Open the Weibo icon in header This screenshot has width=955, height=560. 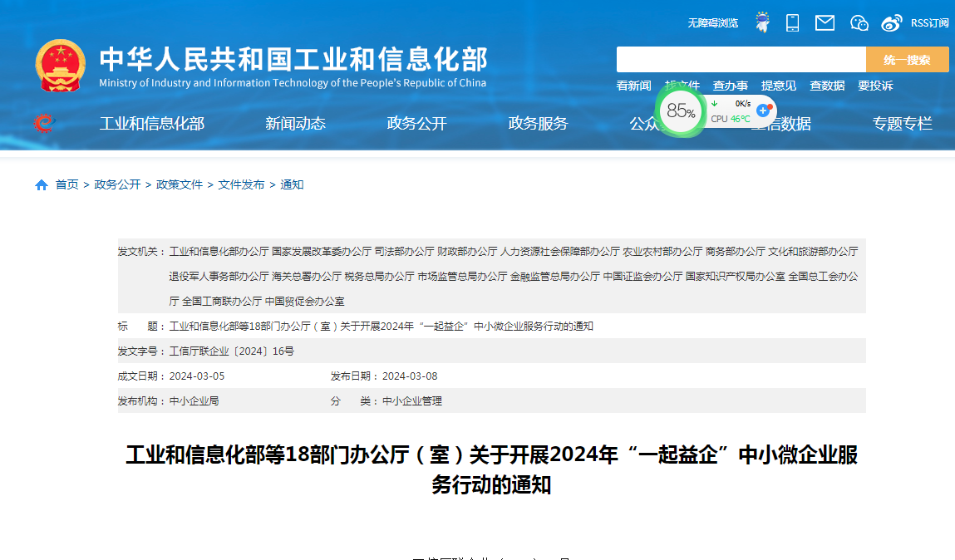(892, 22)
